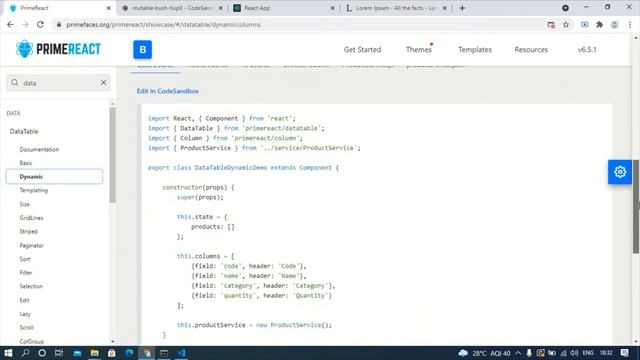
Task: Switch to the React App tab
Action: click(283, 8)
